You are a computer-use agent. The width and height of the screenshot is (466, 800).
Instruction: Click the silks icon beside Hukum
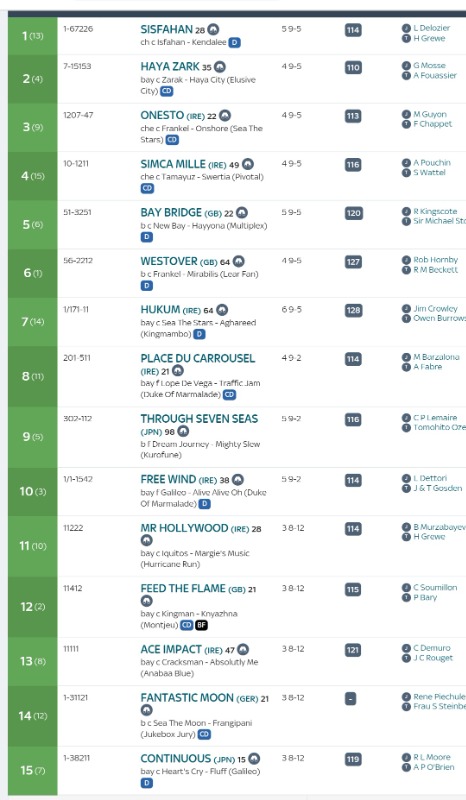click(222, 310)
